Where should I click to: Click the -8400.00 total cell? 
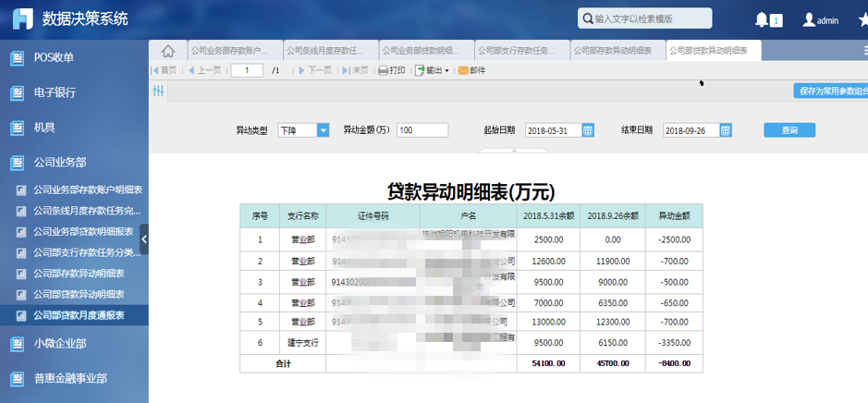coord(674,363)
